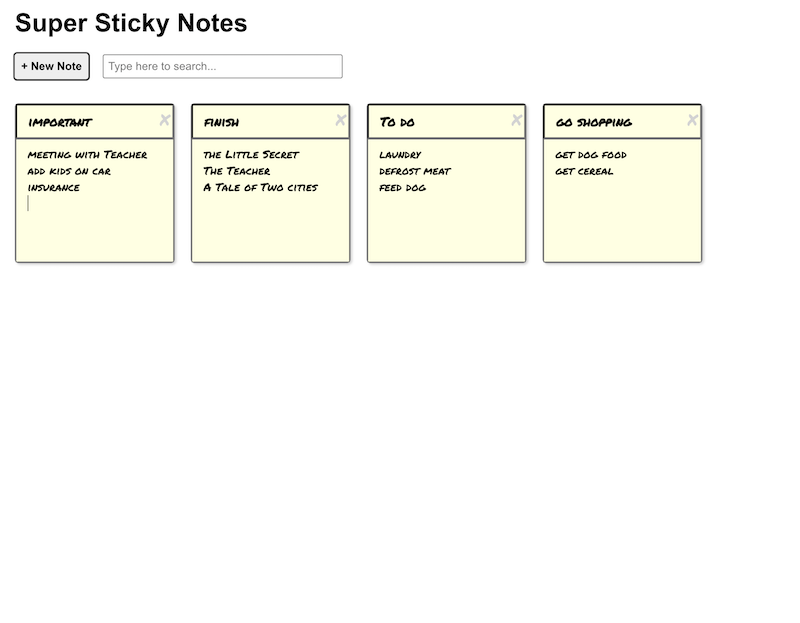800x623 pixels.
Task: Click the Super Sticky Notes heading
Action: click(130, 23)
